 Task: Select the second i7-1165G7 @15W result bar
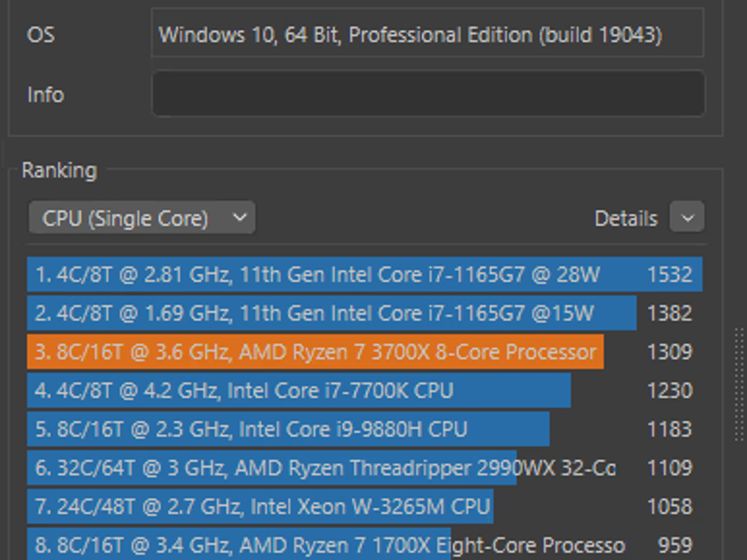pos(292,313)
